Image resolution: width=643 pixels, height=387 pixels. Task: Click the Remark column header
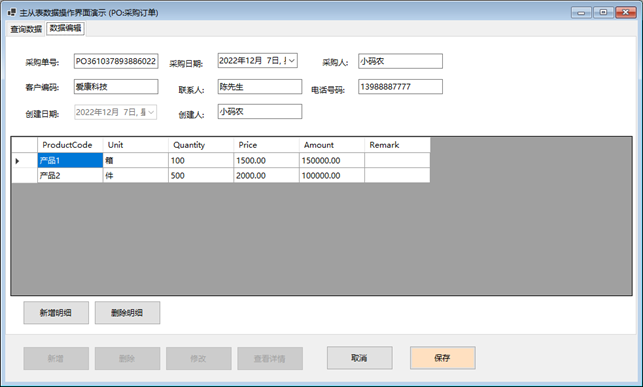click(397, 145)
